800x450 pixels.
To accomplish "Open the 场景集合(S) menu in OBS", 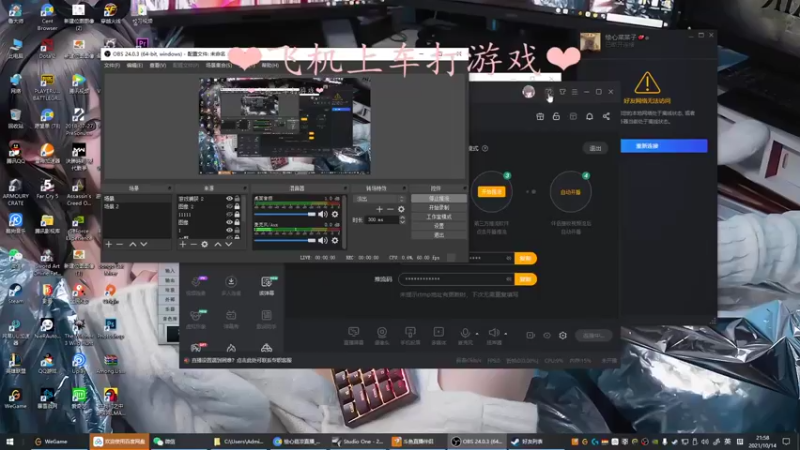I will (219, 65).
